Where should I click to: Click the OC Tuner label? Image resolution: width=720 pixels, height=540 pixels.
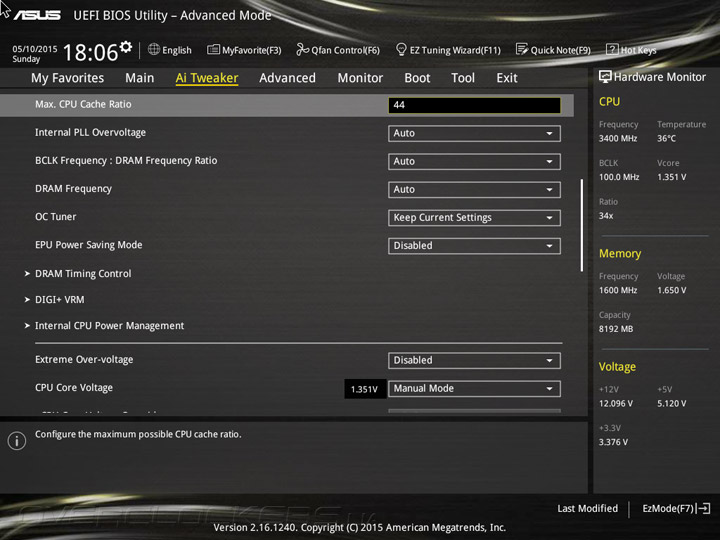56,217
